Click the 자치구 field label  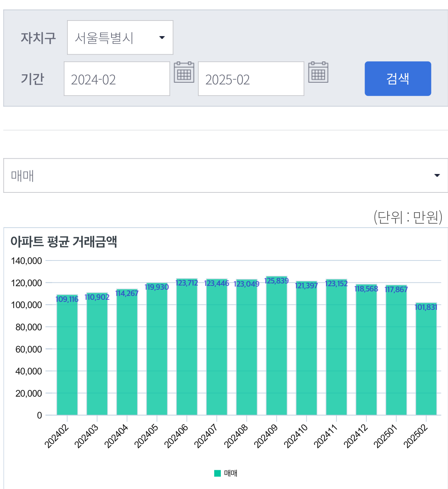click(x=38, y=38)
